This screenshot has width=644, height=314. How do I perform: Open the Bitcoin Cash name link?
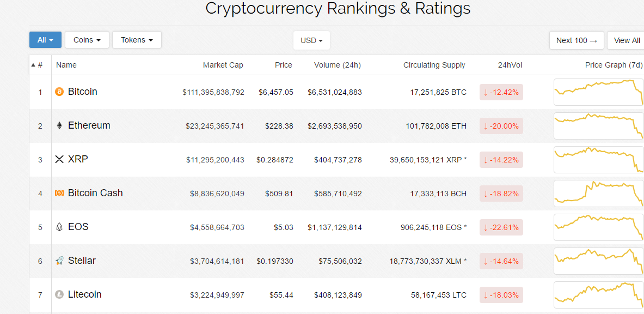(95, 193)
